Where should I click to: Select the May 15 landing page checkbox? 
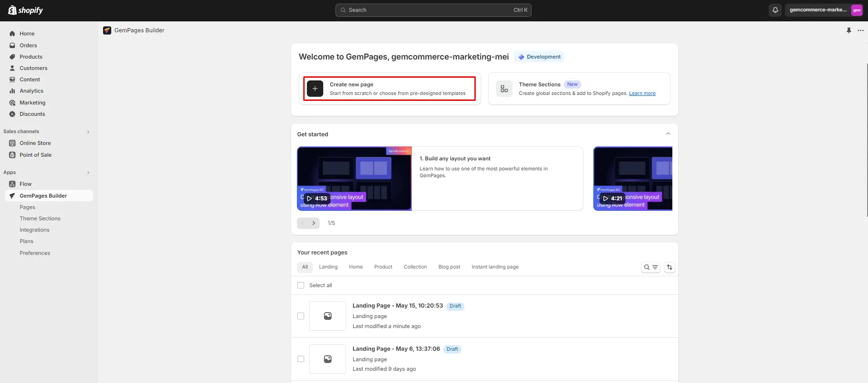pyautogui.click(x=301, y=316)
